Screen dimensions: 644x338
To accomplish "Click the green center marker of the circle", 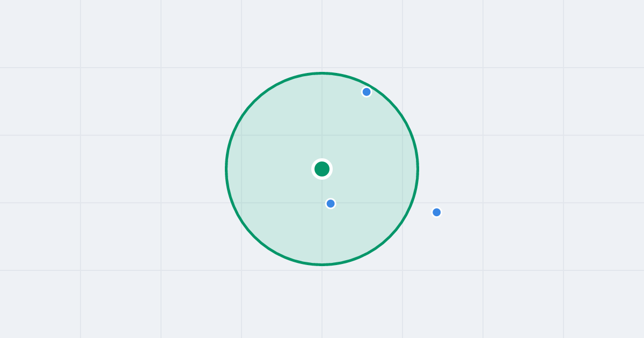I will (322, 169).
